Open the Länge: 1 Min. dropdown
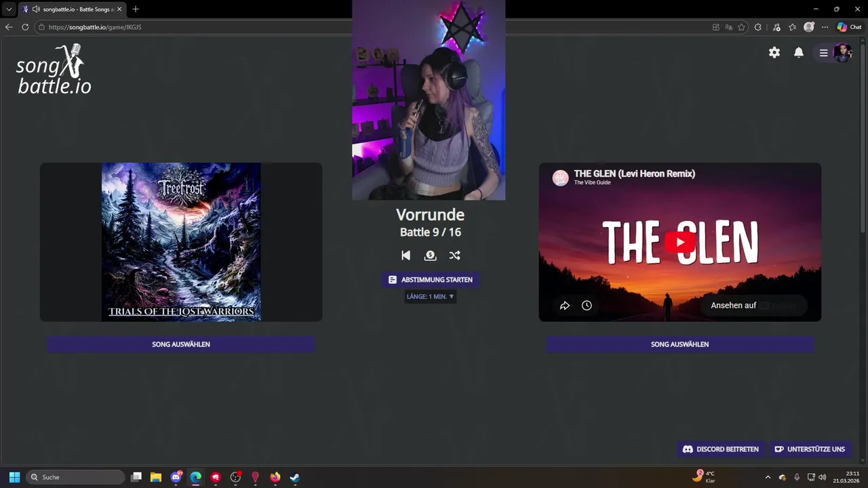The image size is (868, 488). point(430,297)
